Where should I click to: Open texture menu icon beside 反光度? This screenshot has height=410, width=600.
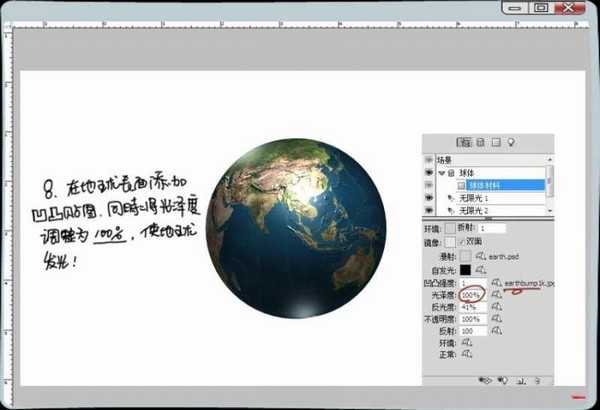[496, 307]
